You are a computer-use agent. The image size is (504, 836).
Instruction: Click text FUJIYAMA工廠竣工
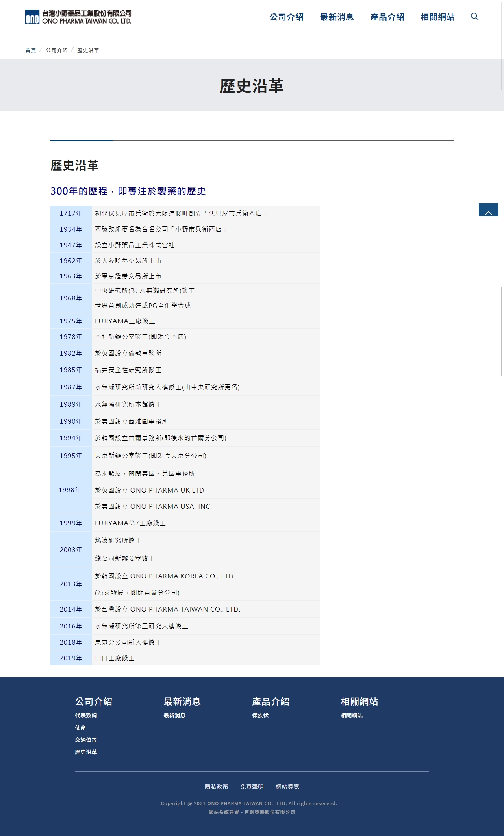pos(125,321)
